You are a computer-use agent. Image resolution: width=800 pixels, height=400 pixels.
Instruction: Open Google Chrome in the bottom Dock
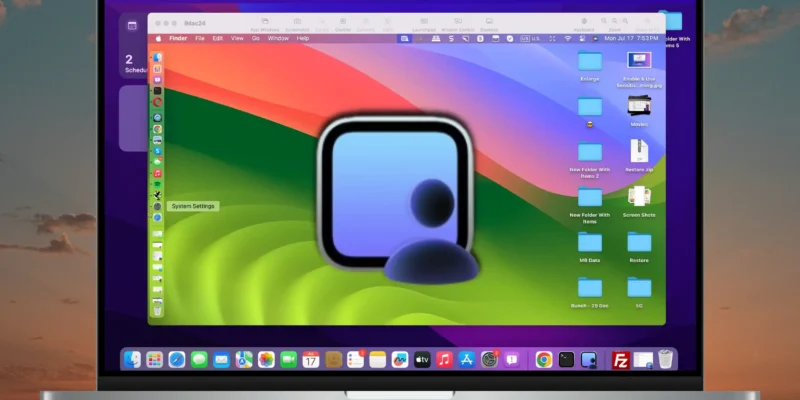click(544, 360)
